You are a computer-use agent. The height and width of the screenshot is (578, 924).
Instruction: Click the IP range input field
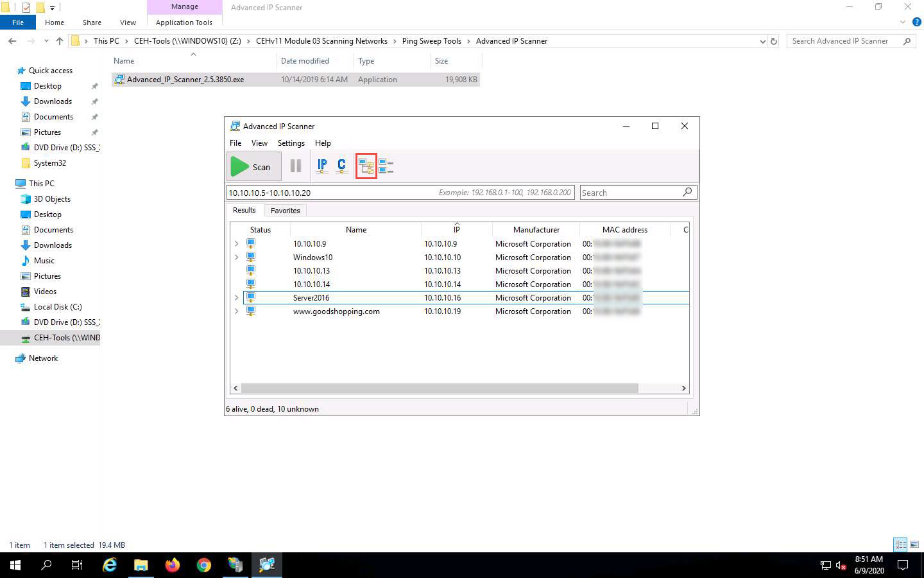400,193
